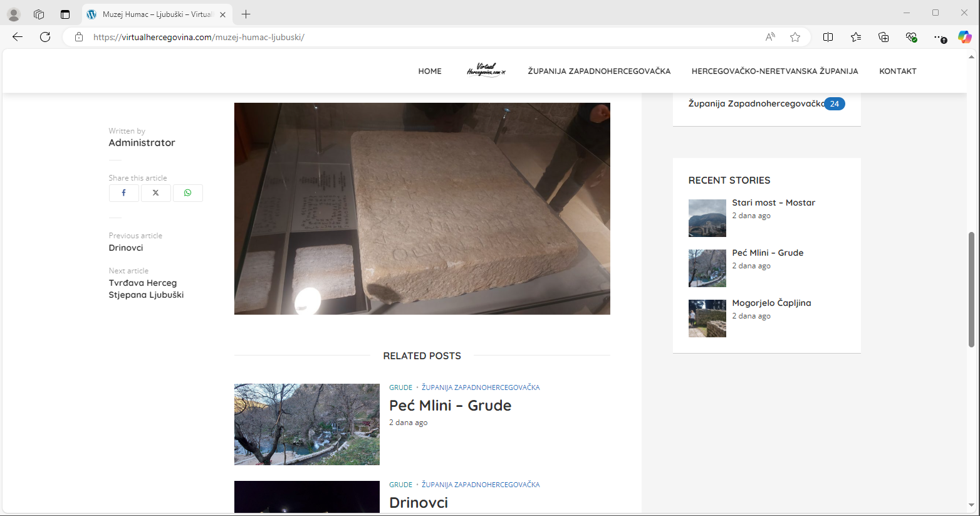
Task: Click Peć Mlini - Grude related post thumbnail
Action: point(307,424)
